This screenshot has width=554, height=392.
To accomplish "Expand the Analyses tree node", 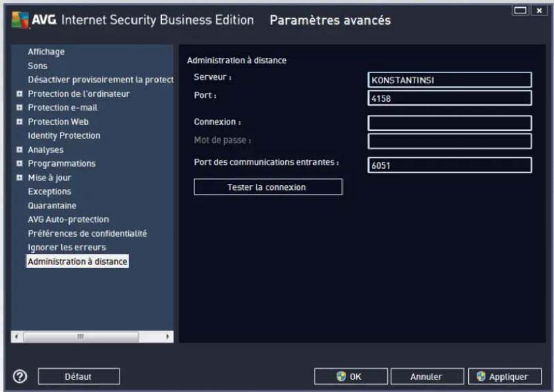I will coord(20,150).
